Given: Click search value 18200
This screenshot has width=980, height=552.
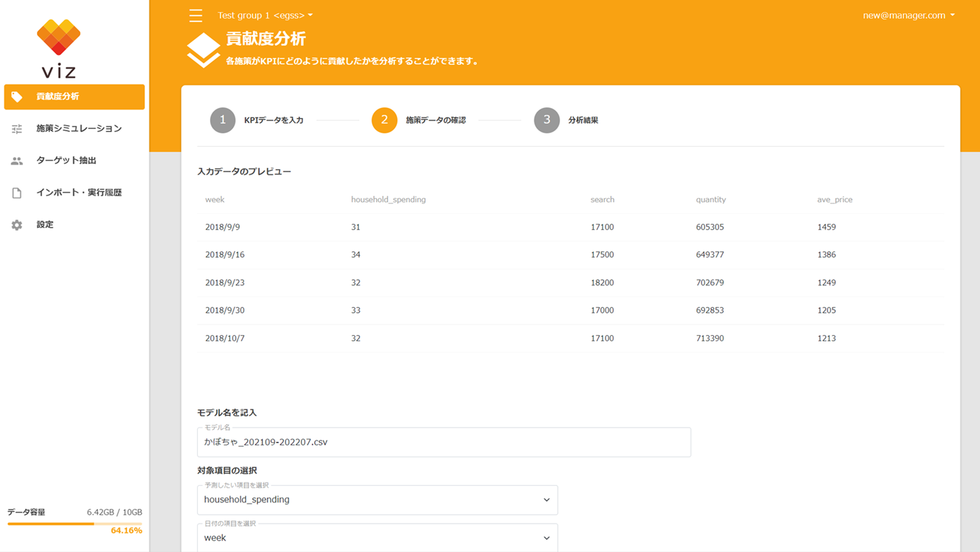Looking at the screenshot, I should click(602, 283).
